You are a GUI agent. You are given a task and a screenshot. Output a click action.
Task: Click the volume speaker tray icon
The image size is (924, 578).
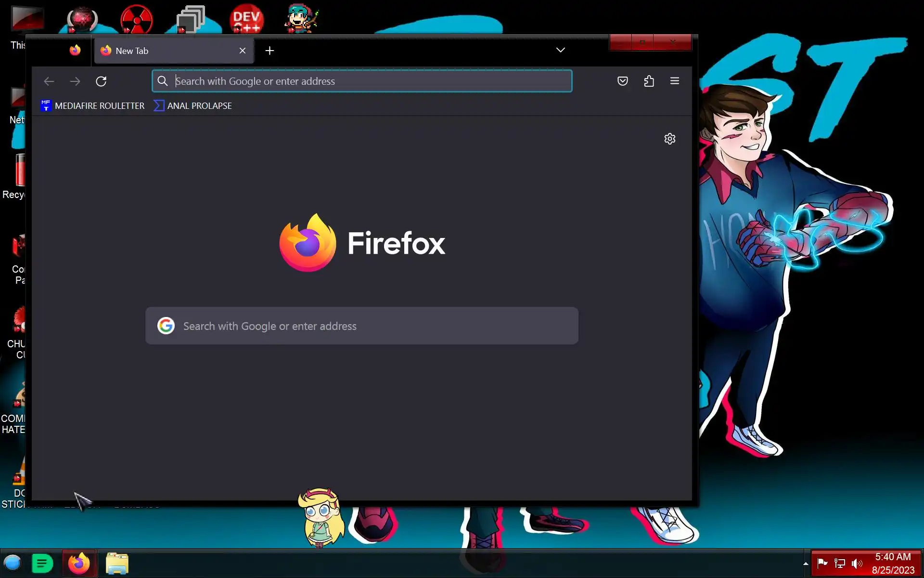(x=857, y=563)
